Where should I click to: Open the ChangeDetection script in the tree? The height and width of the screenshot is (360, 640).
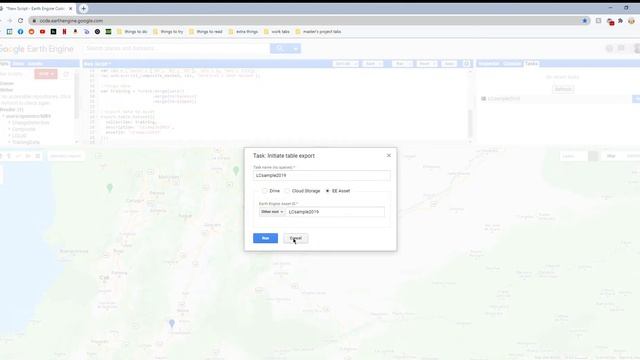tap(31, 122)
